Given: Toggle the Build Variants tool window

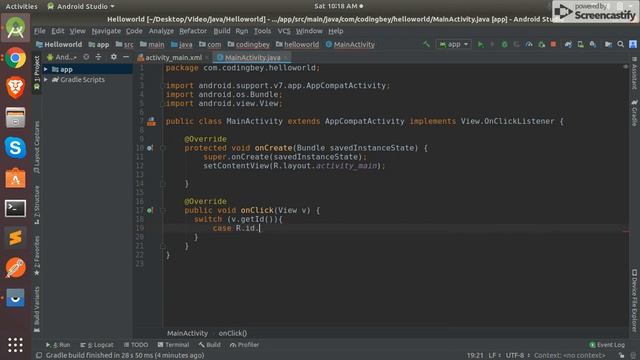Looking at the screenshot, I should pos(37,309).
